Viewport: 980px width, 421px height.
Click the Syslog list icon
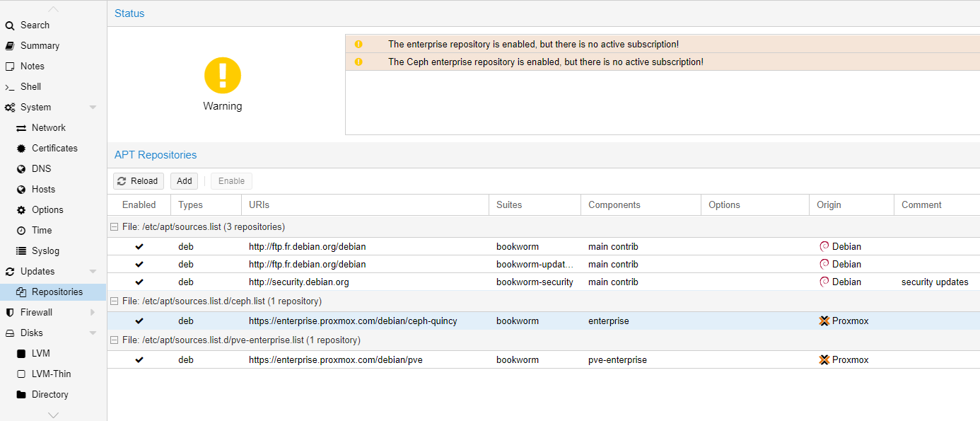point(21,251)
